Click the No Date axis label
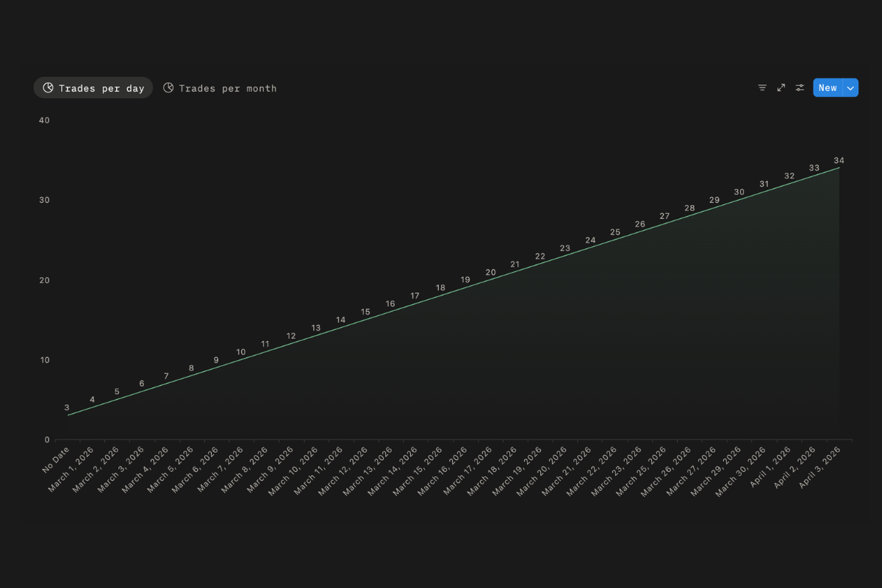Screen dimensions: 882x588 point(57,459)
